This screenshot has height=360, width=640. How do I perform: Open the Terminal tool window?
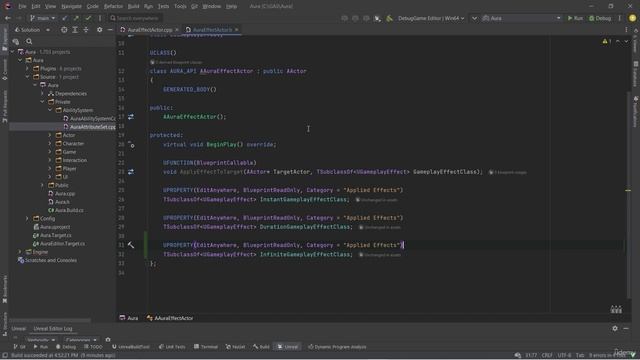pos(206,347)
